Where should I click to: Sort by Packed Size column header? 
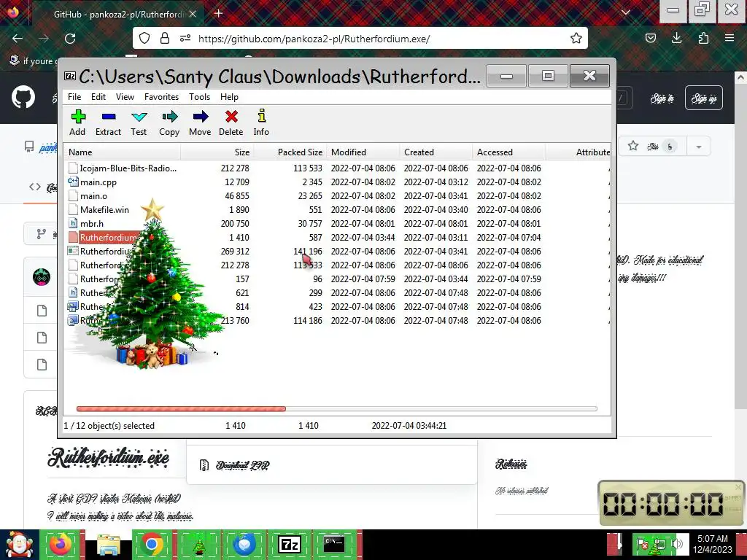pos(290,152)
